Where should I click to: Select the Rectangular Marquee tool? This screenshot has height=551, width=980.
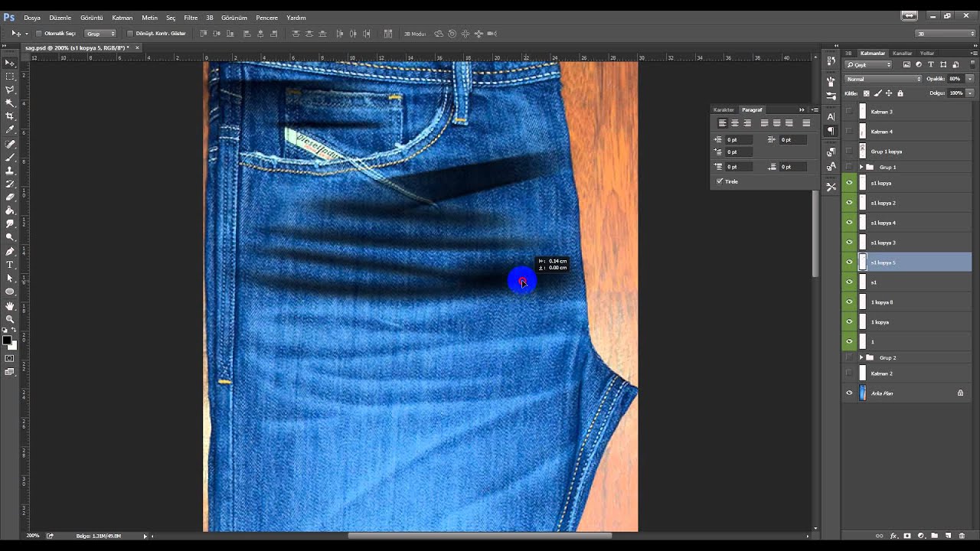click(10, 77)
